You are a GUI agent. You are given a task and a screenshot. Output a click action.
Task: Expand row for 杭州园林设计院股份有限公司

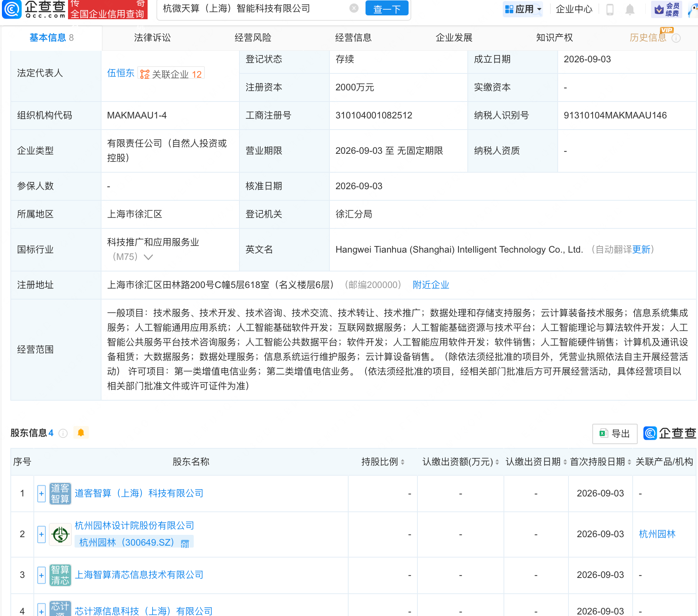tap(42, 534)
